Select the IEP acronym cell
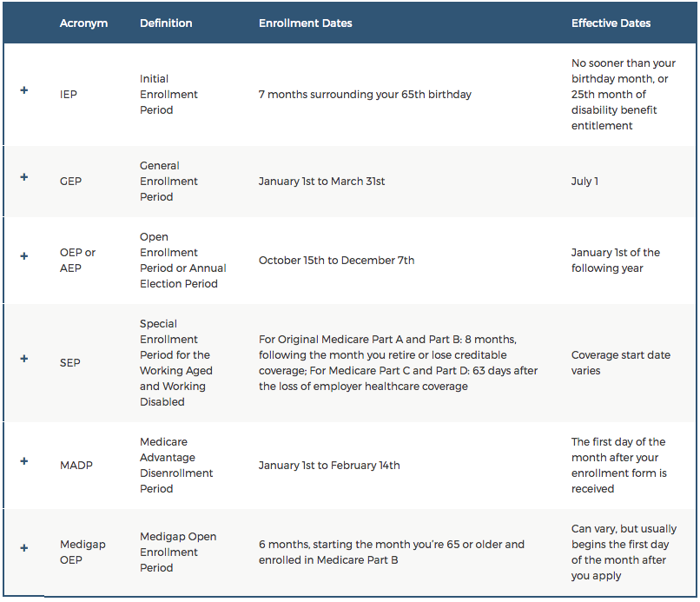This screenshot has height=602, width=700. (69, 94)
